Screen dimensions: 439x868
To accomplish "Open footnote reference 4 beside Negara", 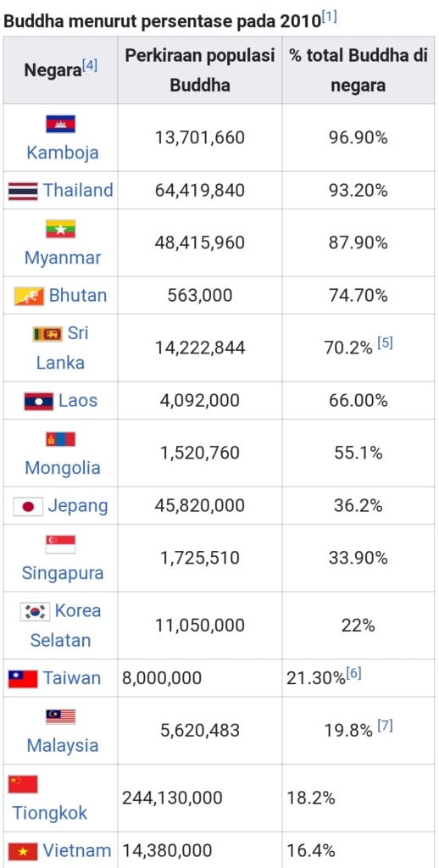I will [90, 66].
